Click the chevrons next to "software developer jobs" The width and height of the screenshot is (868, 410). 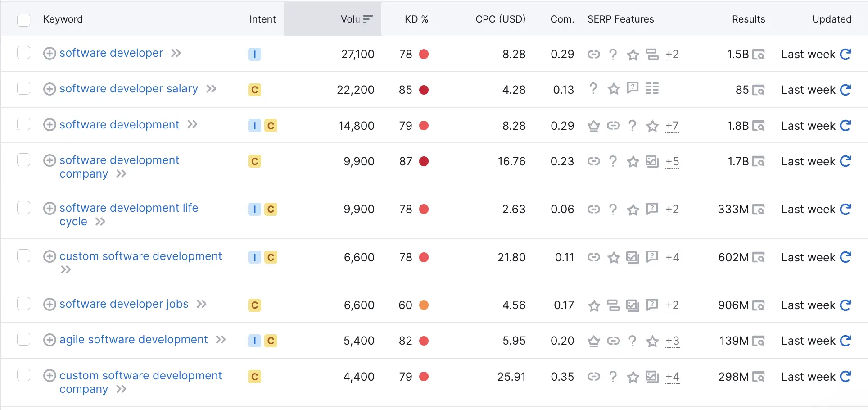pyautogui.click(x=201, y=304)
